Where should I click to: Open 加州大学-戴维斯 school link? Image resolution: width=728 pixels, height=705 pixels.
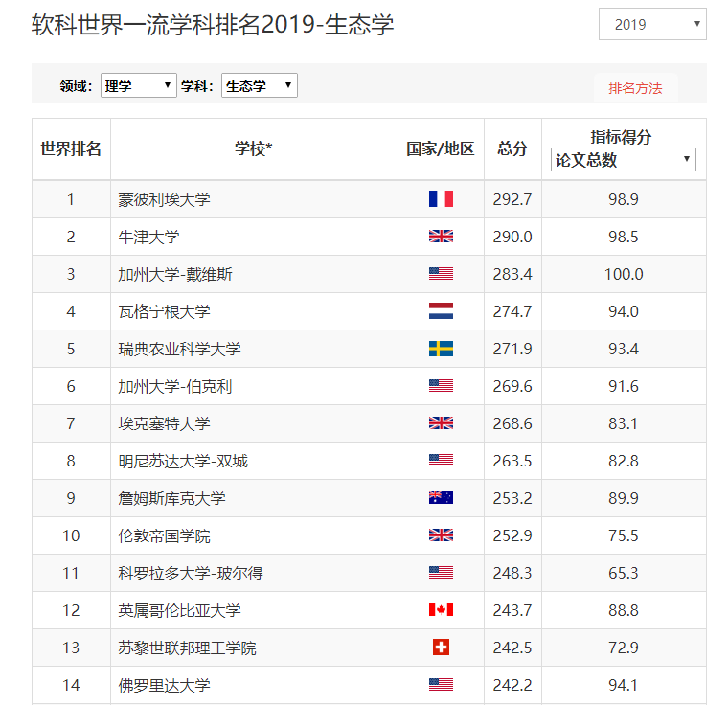coord(175,274)
